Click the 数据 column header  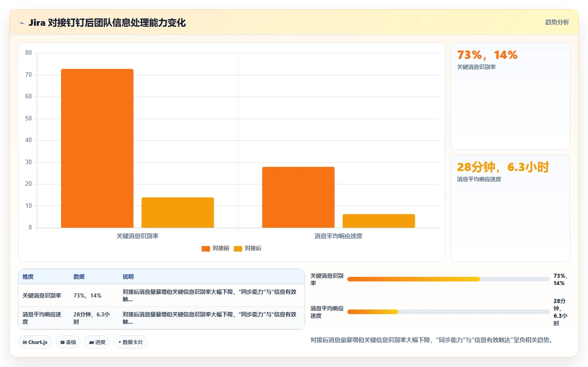pyautogui.click(x=79, y=277)
